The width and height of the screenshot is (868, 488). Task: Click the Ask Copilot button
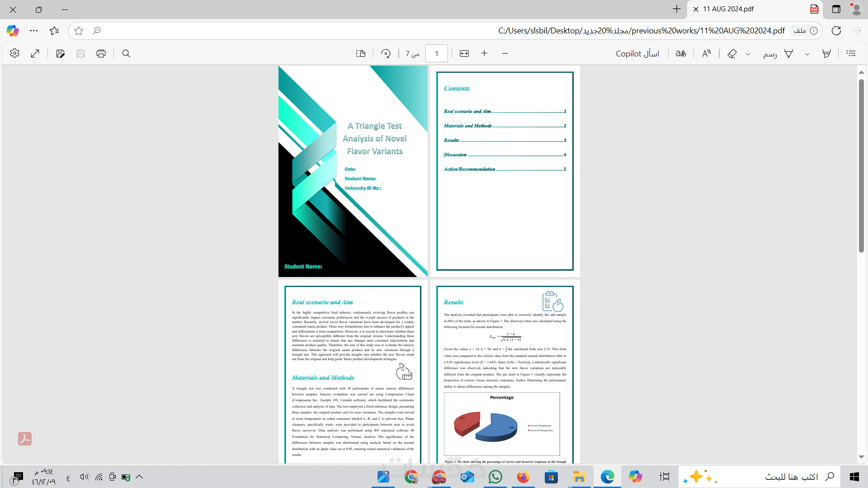click(637, 54)
